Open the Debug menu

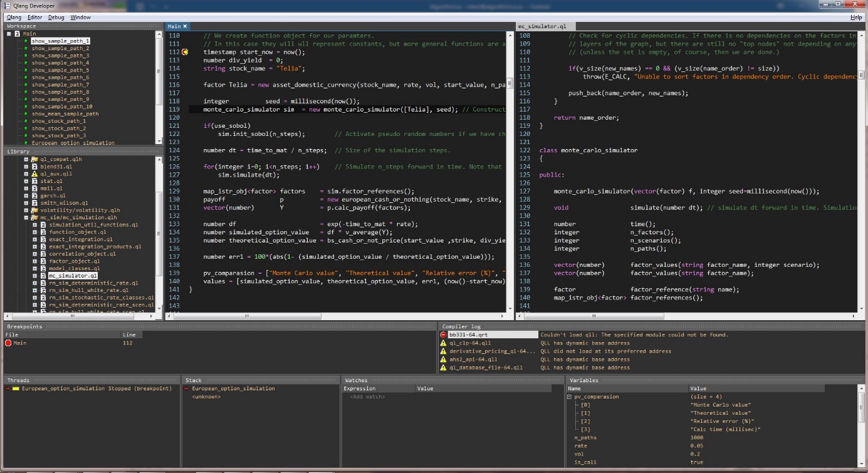point(56,17)
